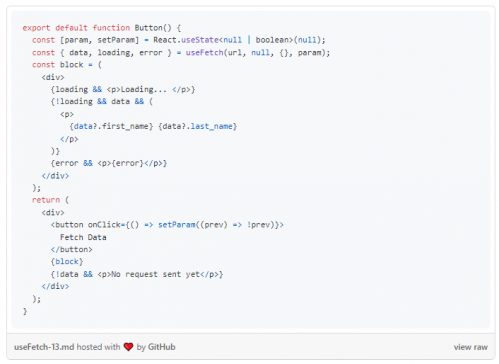Click the red heart icon
Viewport: 499px width, 364px height.
[128, 347]
